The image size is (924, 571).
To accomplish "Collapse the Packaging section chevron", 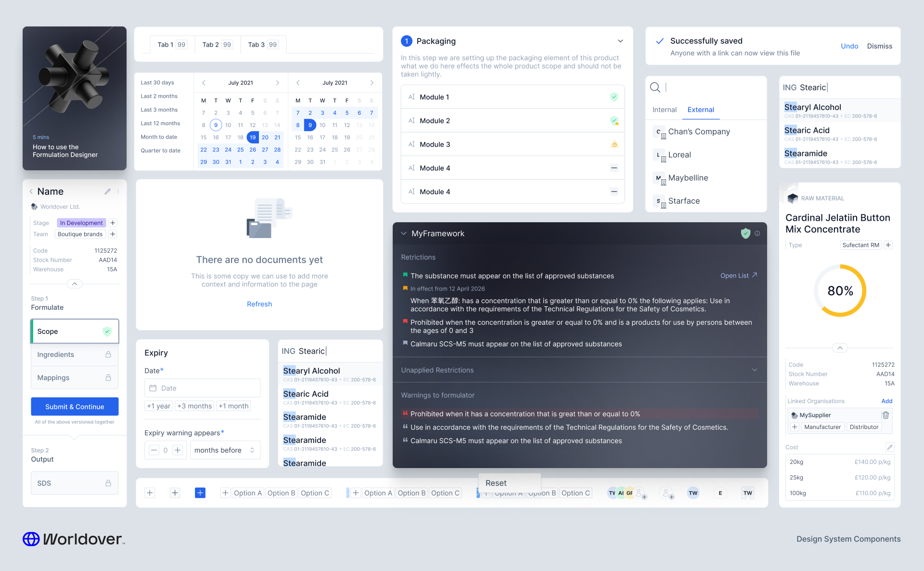I will point(620,41).
